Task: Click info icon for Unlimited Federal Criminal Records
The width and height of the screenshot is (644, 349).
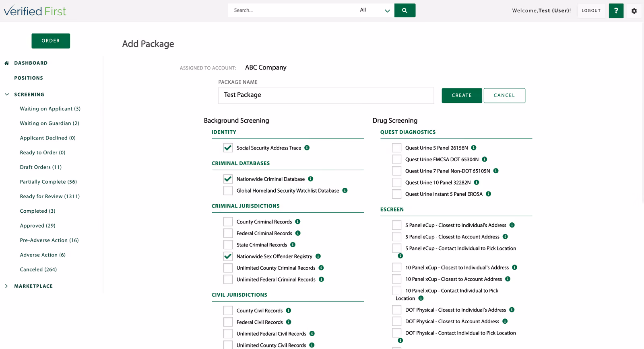Action: tap(321, 279)
